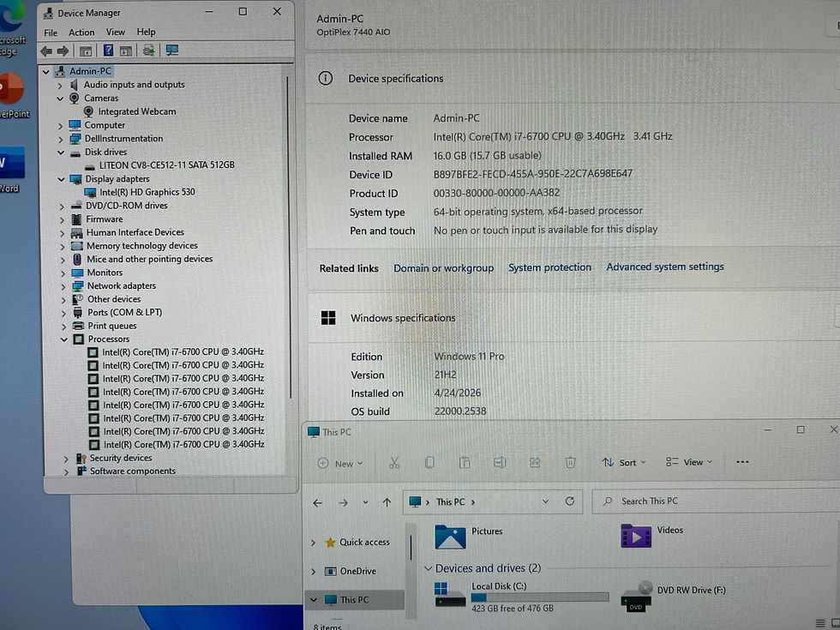This screenshot has height=630, width=840.
Task: Click the Copy icon in This PC toolbar
Action: [429, 463]
